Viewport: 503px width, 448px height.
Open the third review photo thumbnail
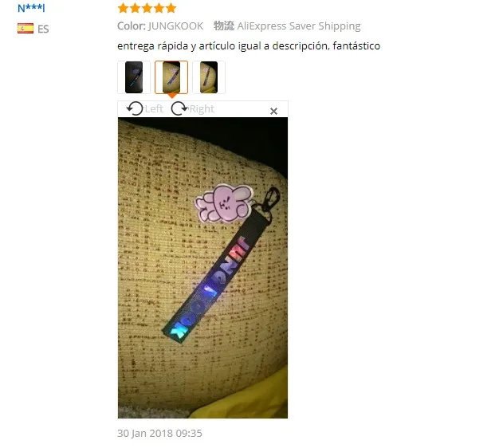pos(209,77)
